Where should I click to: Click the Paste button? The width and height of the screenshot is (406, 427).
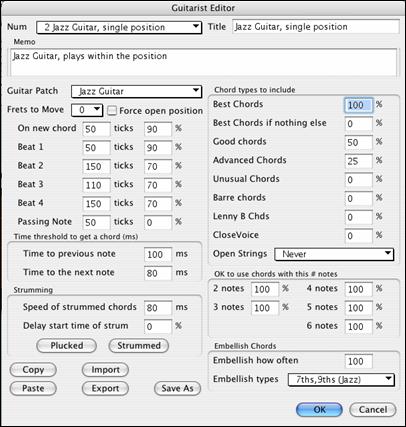[33, 388]
